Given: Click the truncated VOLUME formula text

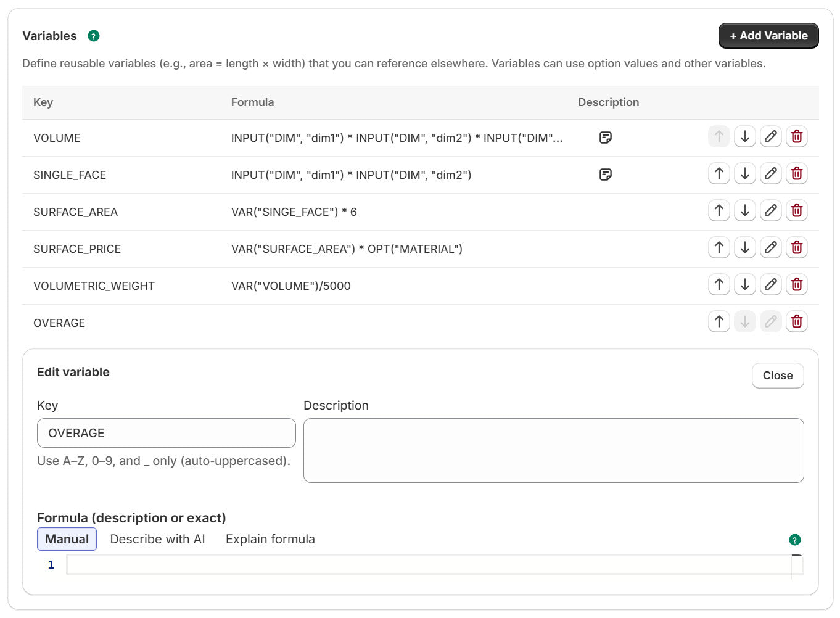Looking at the screenshot, I should tap(397, 138).
